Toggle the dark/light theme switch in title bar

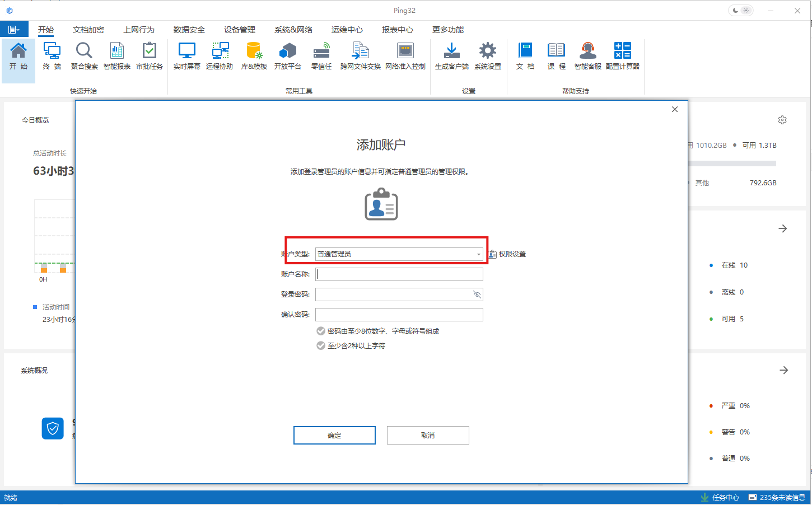pos(740,11)
